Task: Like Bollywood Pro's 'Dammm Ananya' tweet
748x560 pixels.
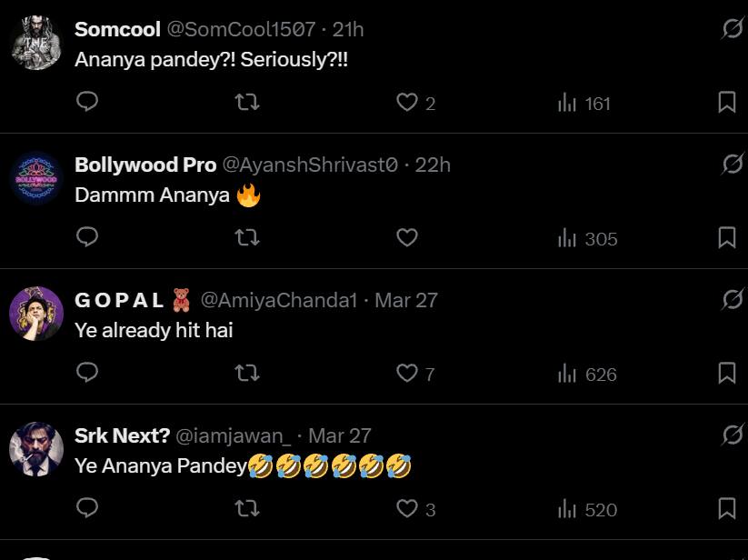Action: (x=405, y=238)
